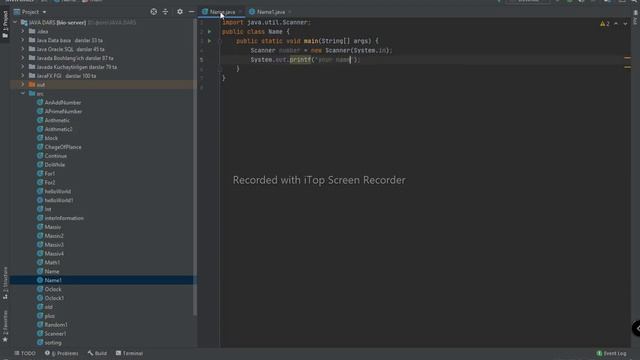Expand the Java Oracle SQL folder
The height and width of the screenshot is (360, 640).
pyautogui.click(x=23, y=49)
